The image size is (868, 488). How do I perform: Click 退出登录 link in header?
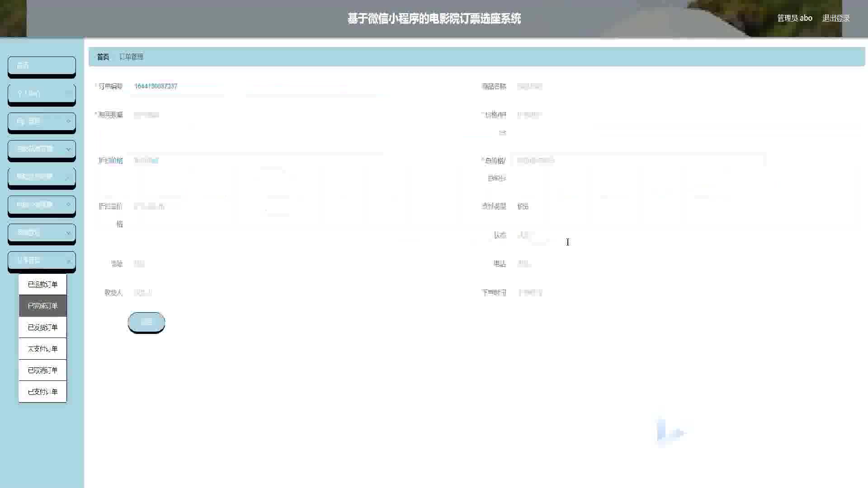point(835,18)
